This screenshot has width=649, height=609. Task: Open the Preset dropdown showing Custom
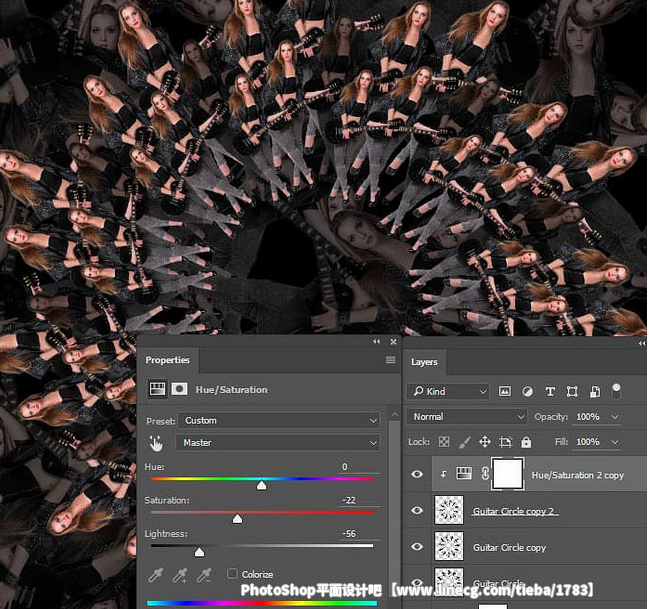[x=279, y=420]
